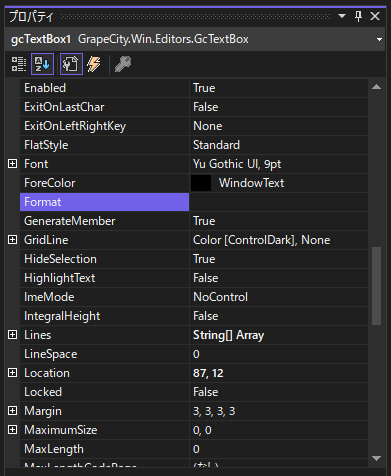Click the Location 87, 12 value
Viewport: 391px width, 476px height.
tap(208, 373)
